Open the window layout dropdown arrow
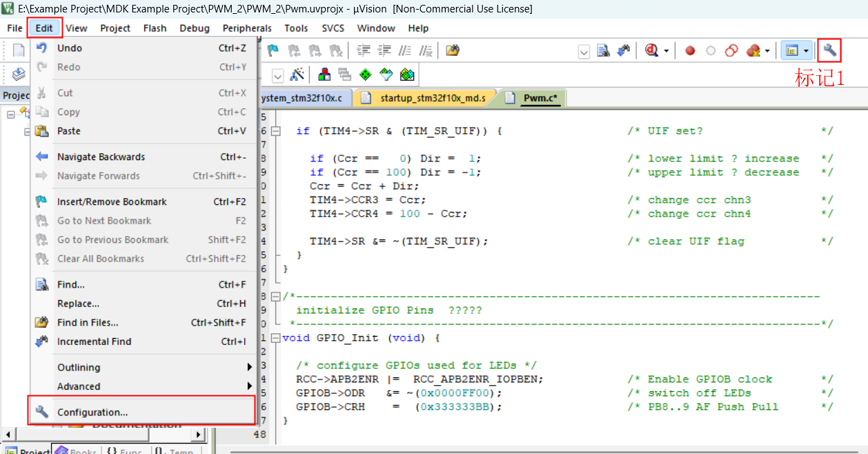868x454 pixels. [x=806, y=51]
